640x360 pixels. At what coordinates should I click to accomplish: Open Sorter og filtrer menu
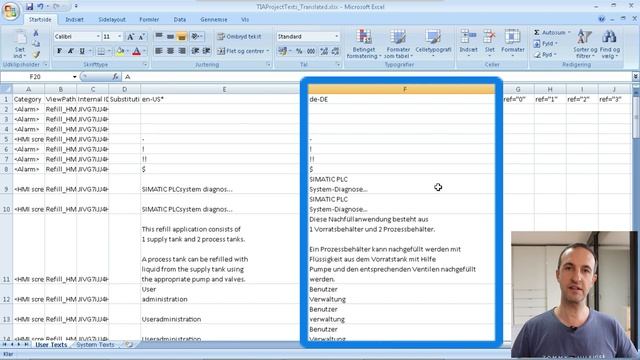click(x=584, y=44)
